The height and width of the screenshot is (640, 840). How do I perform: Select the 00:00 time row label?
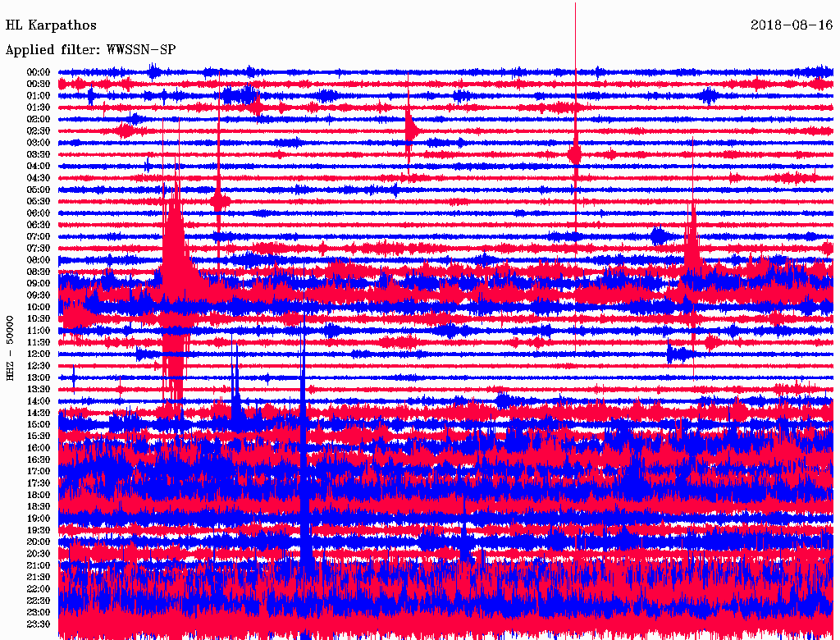pyautogui.click(x=39, y=72)
